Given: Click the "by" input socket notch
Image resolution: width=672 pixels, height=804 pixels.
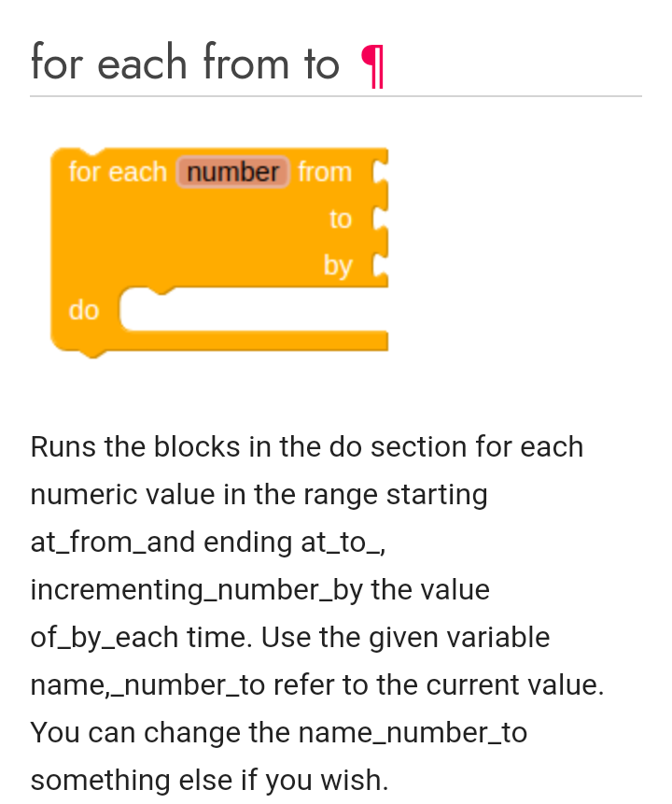Looking at the screenshot, I should tap(380, 265).
